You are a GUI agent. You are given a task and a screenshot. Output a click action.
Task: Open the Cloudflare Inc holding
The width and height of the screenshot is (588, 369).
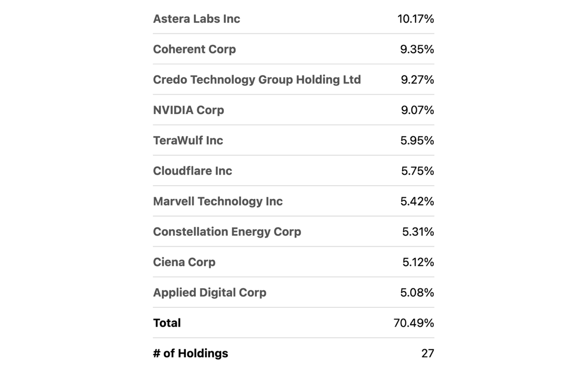pos(192,171)
